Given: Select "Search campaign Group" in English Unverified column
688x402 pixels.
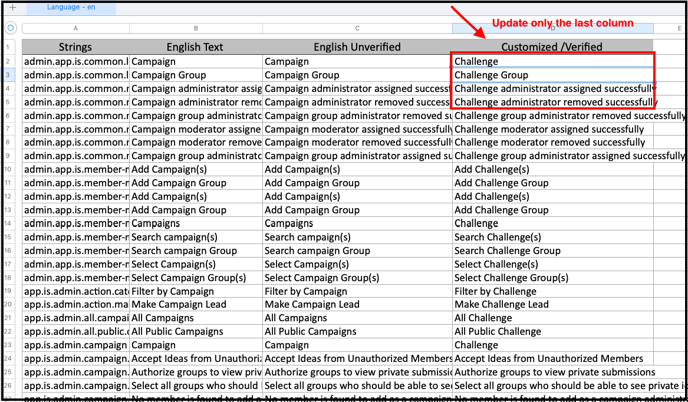Looking at the screenshot, I should coord(357,251).
